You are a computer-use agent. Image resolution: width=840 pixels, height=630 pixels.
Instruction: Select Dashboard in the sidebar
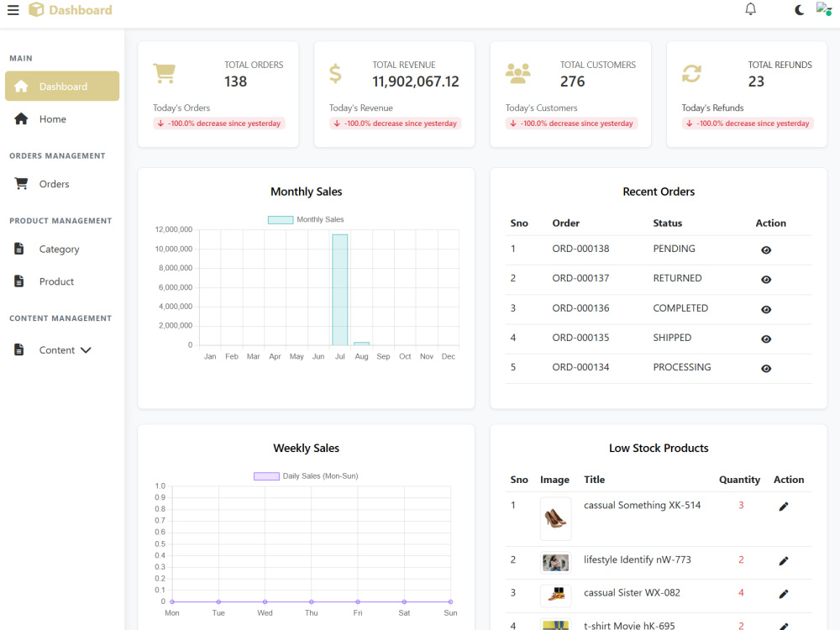point(62,87)
